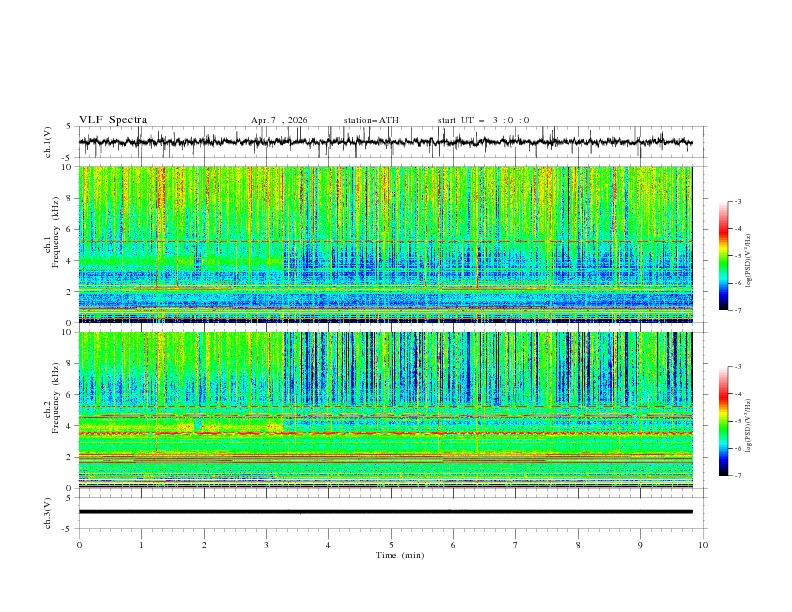This screenshot has width=792, height=612.
Task: Click the "station=ATH" label
Action: point(371,120)
